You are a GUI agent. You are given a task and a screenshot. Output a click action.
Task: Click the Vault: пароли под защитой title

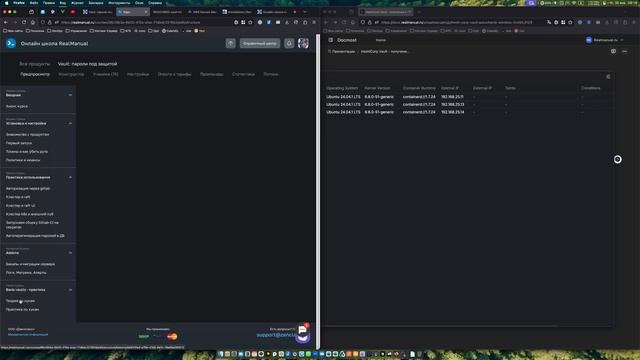point(87,64)
